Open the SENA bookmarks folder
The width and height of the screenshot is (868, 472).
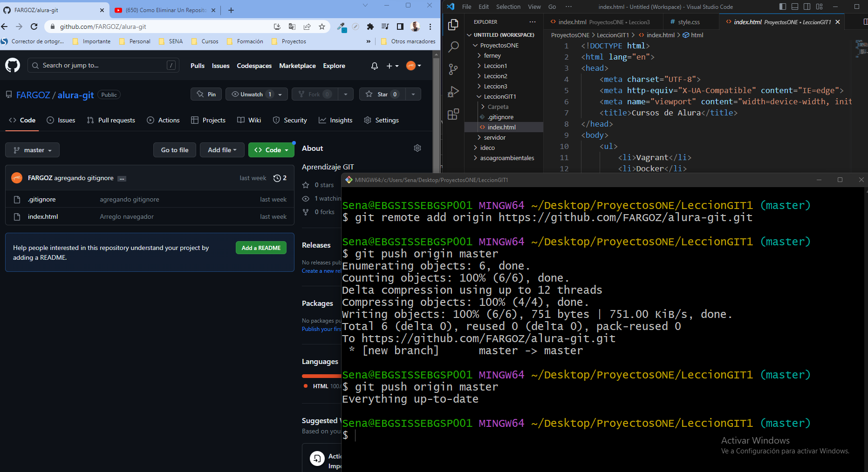click(x=171, y=41)
